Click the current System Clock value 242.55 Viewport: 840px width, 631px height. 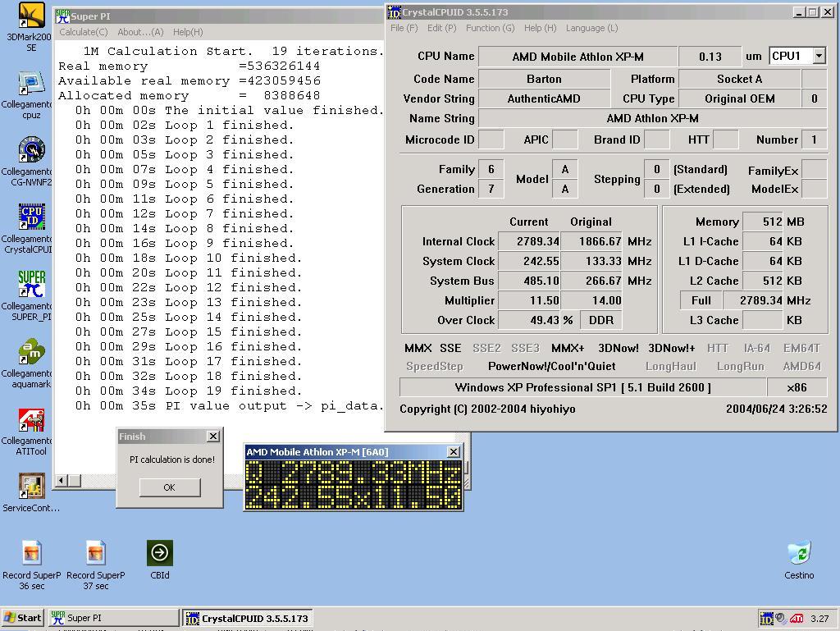pyautogui.click(x=529, y=262)
